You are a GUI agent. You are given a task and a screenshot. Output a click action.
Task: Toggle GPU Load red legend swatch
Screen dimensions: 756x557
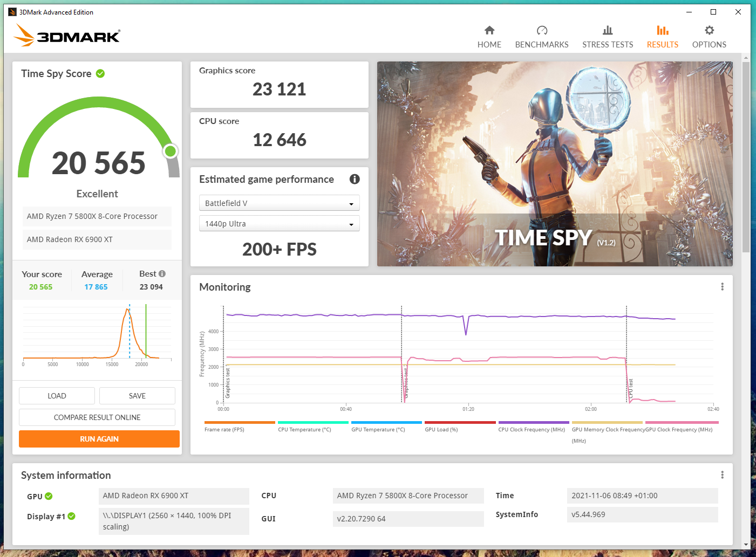tap(460, 423)
